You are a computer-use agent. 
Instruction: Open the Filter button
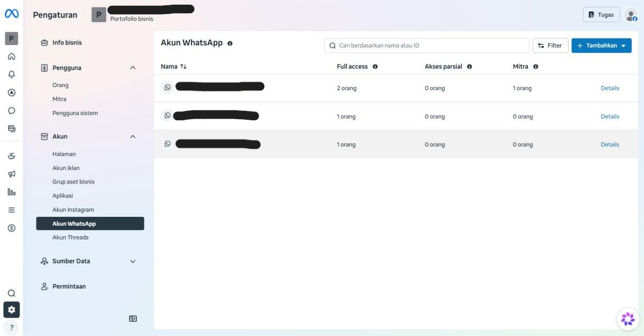[x=551, y=45]
